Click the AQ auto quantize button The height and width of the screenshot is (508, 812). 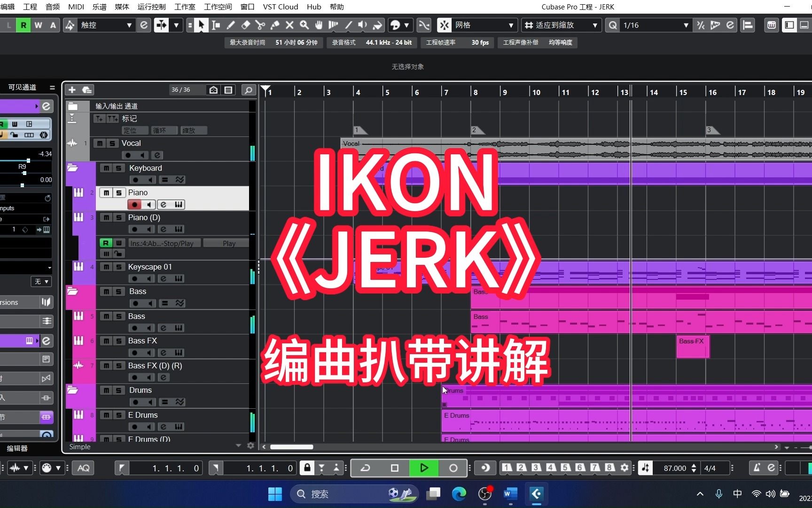click(x=84, y=468)
